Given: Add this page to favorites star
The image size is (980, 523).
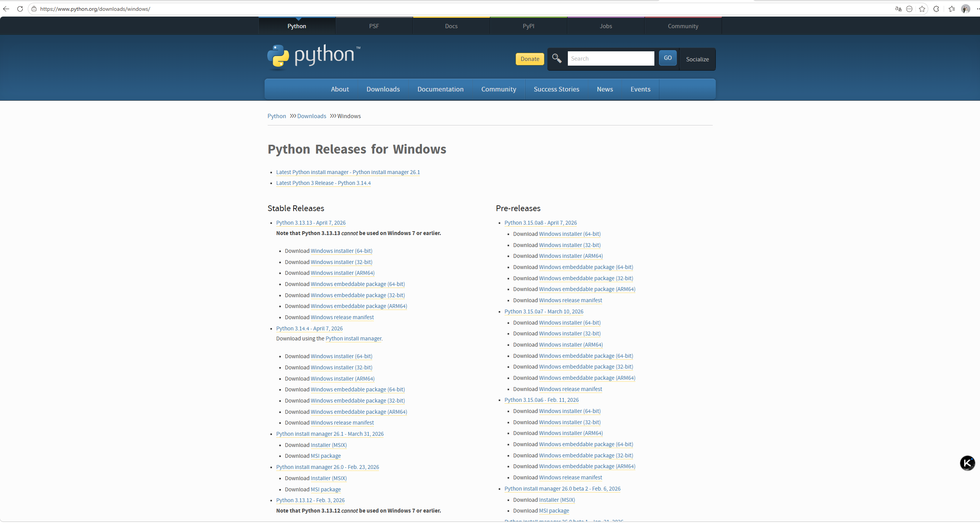Looking at the screenshot, I should click(922, 9).
